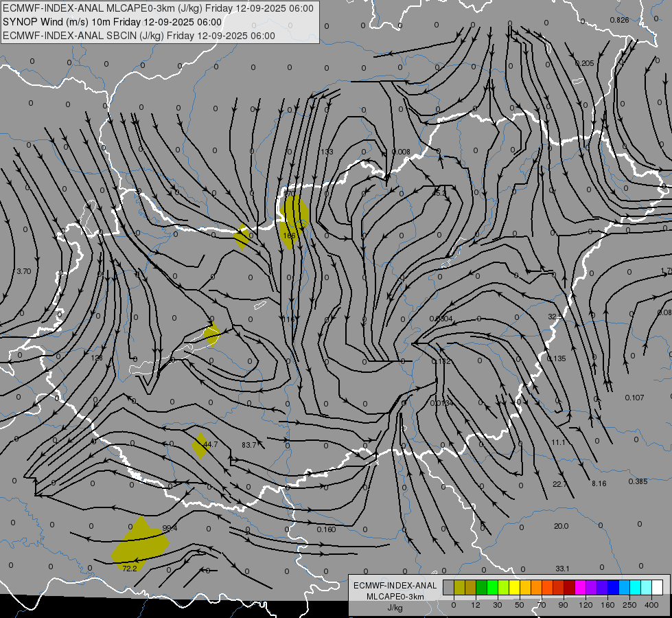The image size is (672, 618).
Task: Click the map value '0.008'
Action: pyautogui.click(x=401, y=152)
